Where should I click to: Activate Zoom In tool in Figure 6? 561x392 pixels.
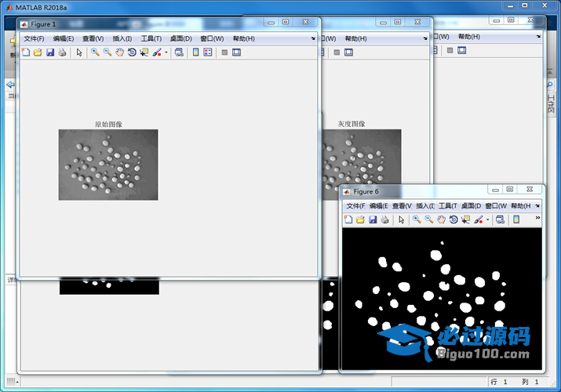click(x=417, y=220)
